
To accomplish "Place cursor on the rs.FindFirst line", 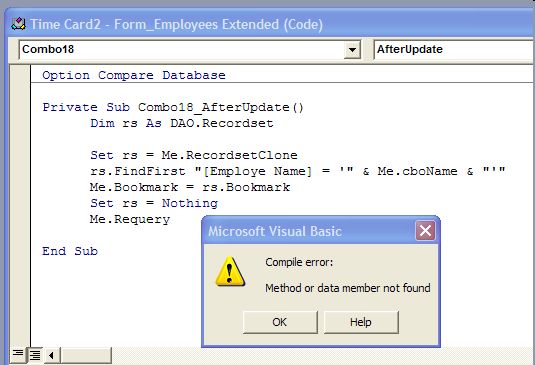I will point(298,171).
